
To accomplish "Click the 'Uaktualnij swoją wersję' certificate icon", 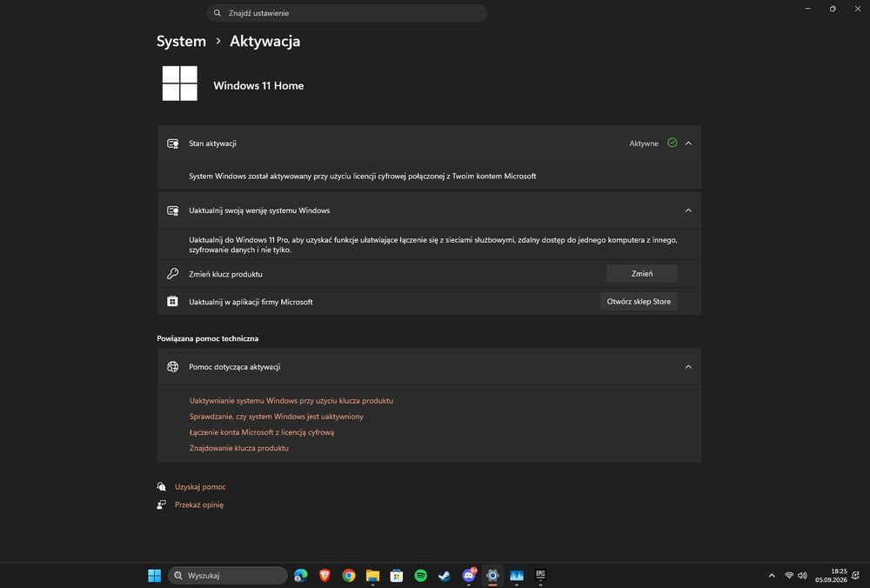I will point(172,210).
